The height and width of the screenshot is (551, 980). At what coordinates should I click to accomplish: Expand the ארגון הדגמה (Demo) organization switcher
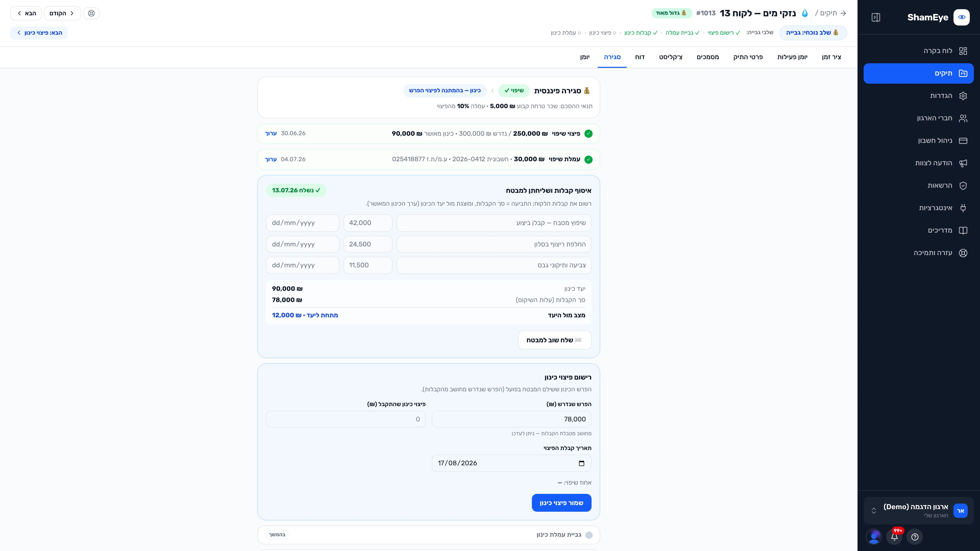(x=918, y=511)
